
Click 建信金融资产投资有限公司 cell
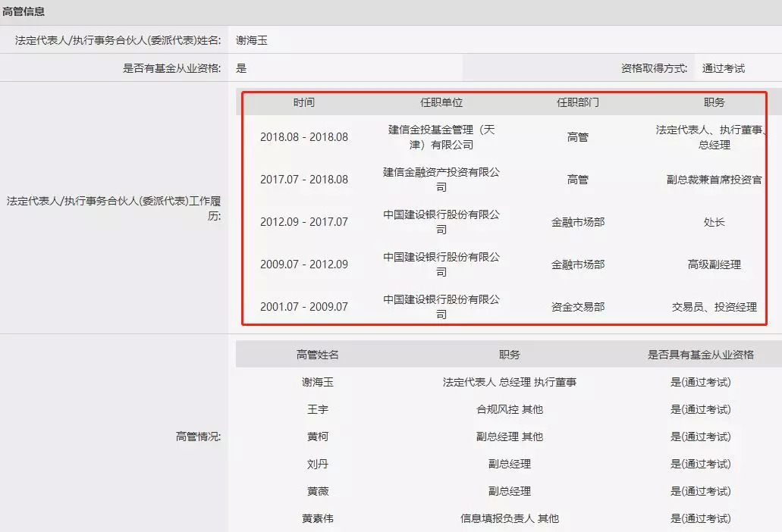click(x=441, y=180)
